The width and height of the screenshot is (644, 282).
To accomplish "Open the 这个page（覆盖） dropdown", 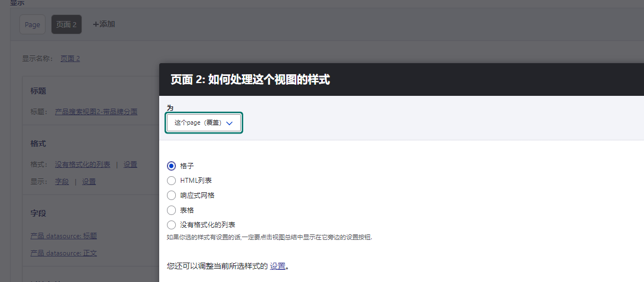I will [x=204, y=123].
